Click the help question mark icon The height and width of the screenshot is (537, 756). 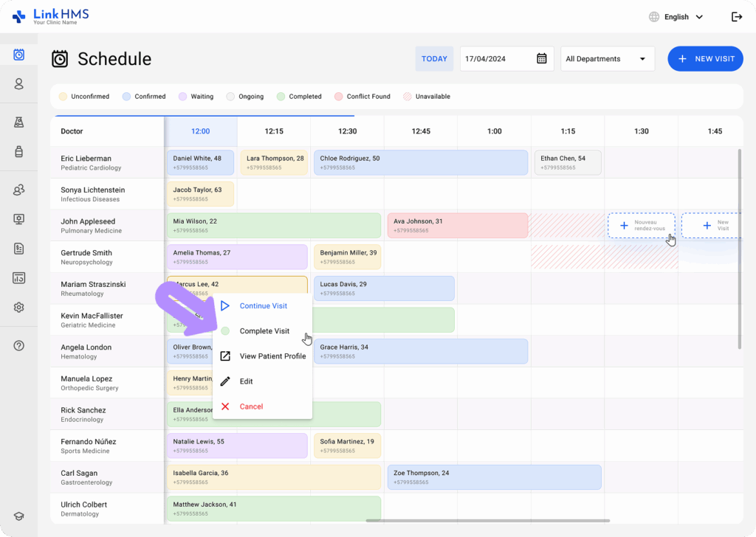coord(19,345)
